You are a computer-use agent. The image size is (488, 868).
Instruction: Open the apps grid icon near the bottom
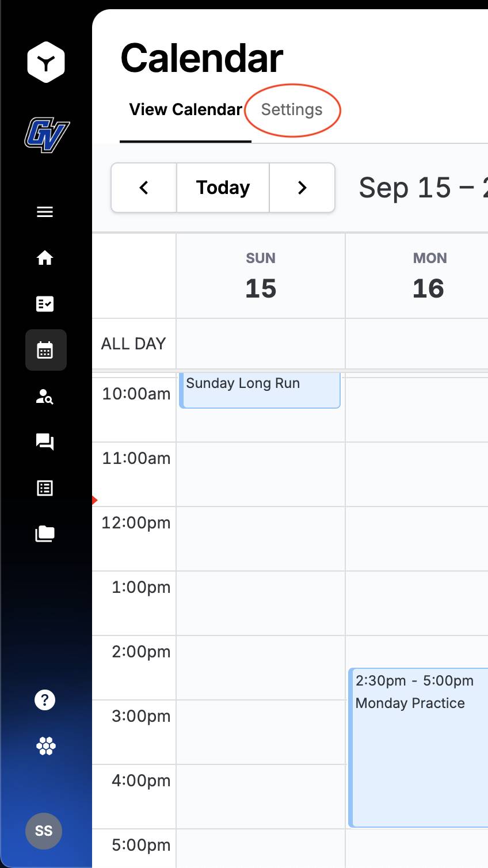point(45,745)
